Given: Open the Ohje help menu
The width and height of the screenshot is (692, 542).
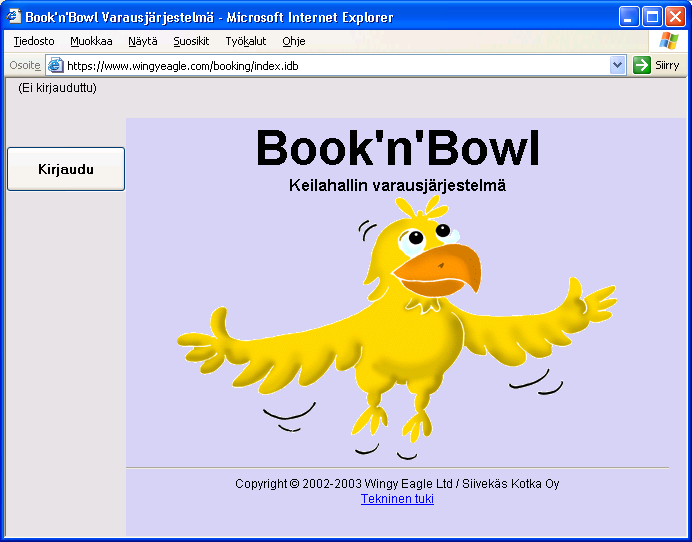Looking at the screenshot, I should coord(293,41).
